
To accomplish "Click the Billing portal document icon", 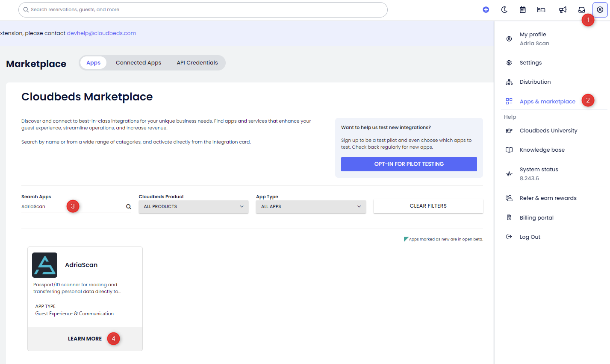I will point(509,217).
